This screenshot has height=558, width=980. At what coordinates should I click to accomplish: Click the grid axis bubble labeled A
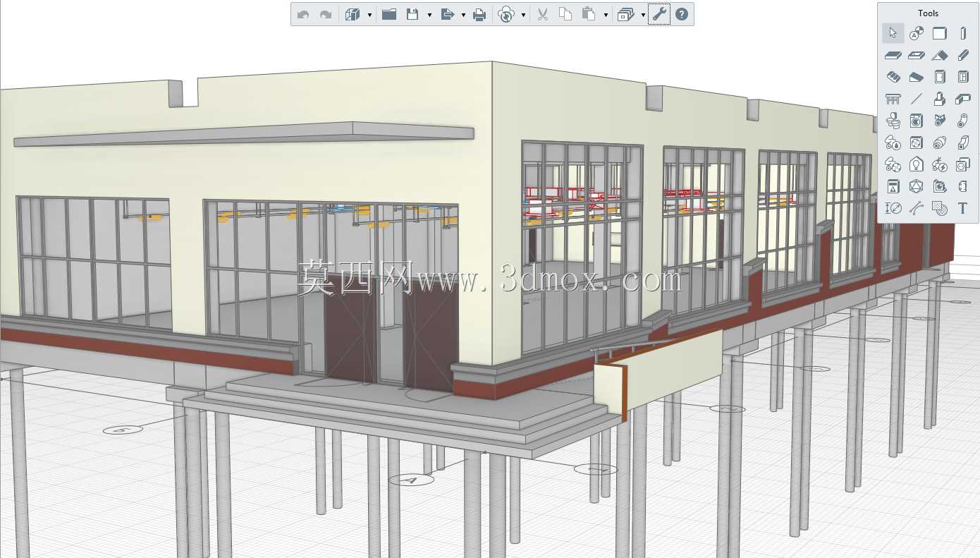pyautogui.click(x=411, y=480)
